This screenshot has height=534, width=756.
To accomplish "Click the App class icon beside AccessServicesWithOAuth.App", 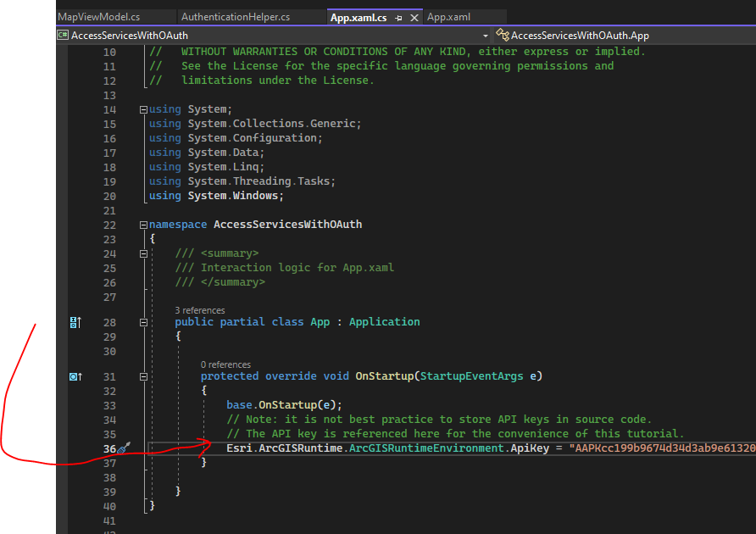I will click(x=503, y=35).
